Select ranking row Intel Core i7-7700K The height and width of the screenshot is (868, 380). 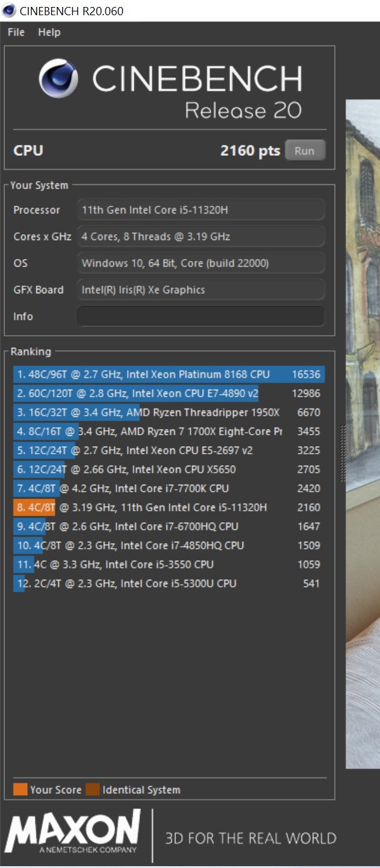point(168,488)
